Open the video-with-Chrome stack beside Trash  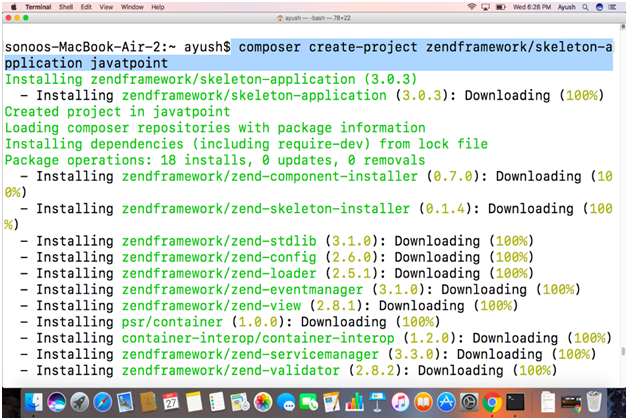pos(571,402)
